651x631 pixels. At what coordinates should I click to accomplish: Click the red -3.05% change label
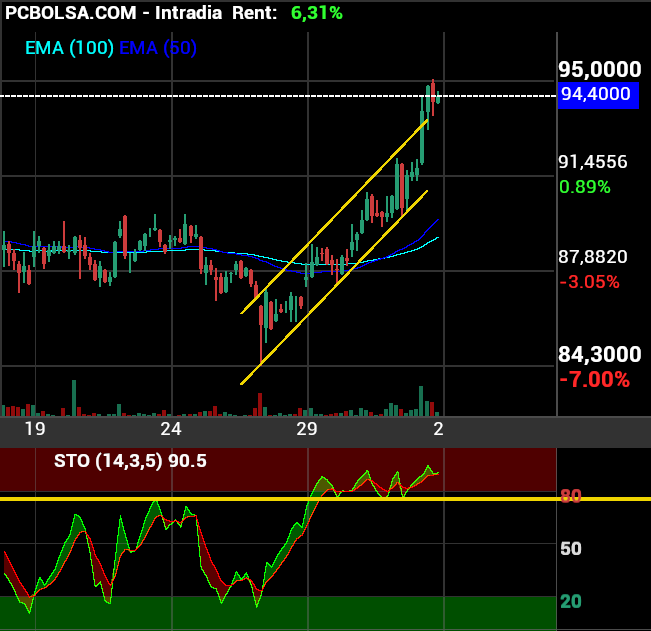coord(589,282)
